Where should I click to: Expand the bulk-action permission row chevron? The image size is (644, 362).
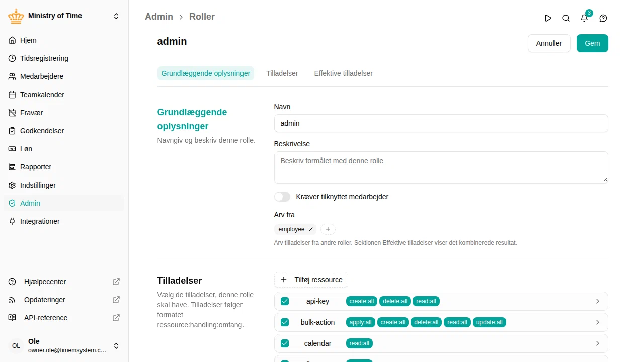pyautogui.click(x=598, y=322)
